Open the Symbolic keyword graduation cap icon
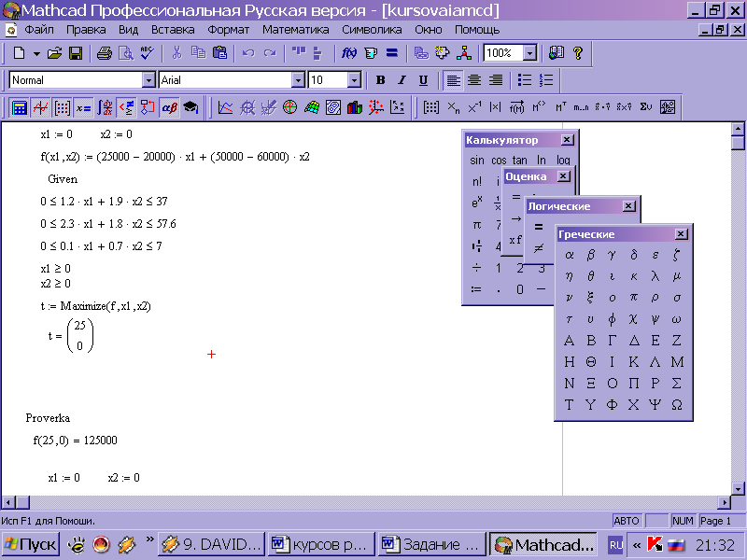This screenshot has width=747, height=560. pos(190,107)
